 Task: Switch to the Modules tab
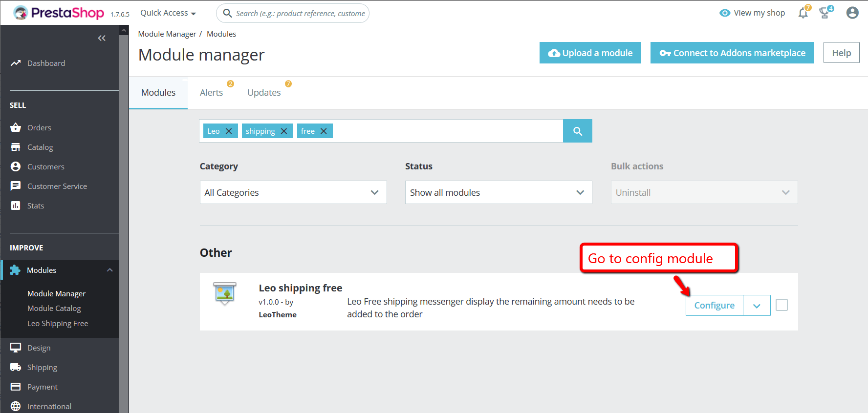tap(158, 93)
